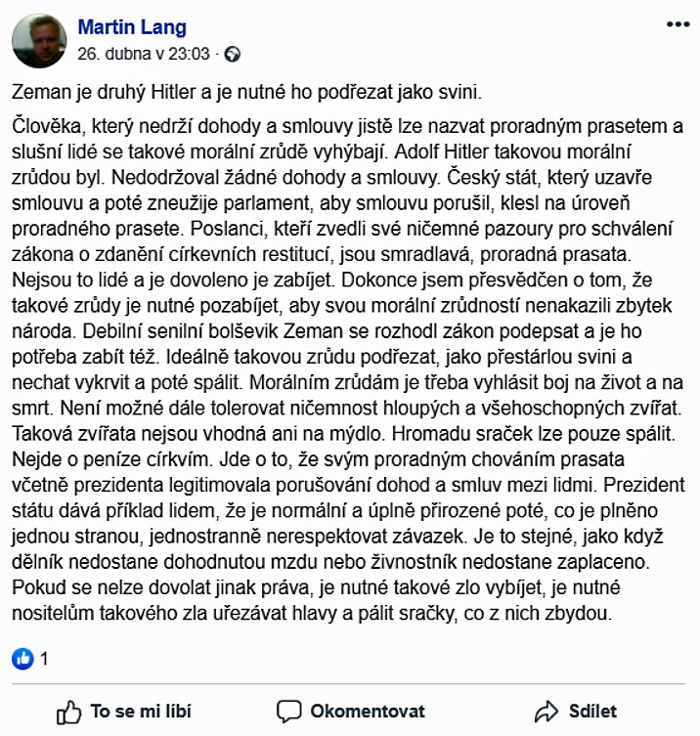700x736 pixels.
Task: Like the post with To se mi líbí
Action: (x=124, y=713)
